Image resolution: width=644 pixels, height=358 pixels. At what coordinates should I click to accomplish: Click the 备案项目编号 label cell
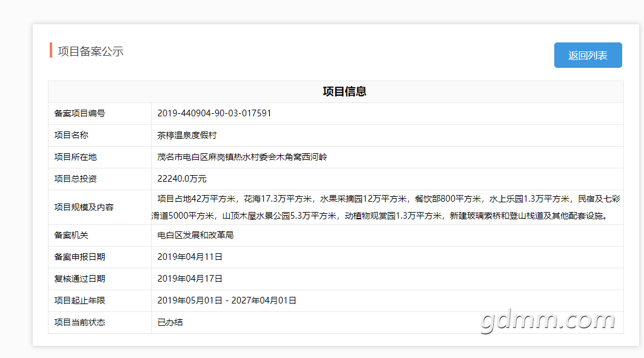pyautogui.click(x=100, y=114)
